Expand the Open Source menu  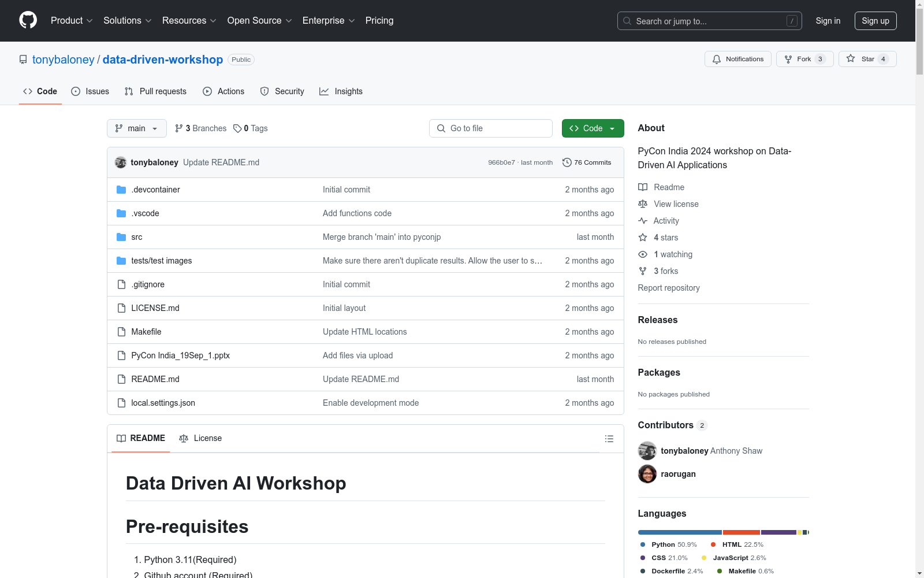click(260, 20)
